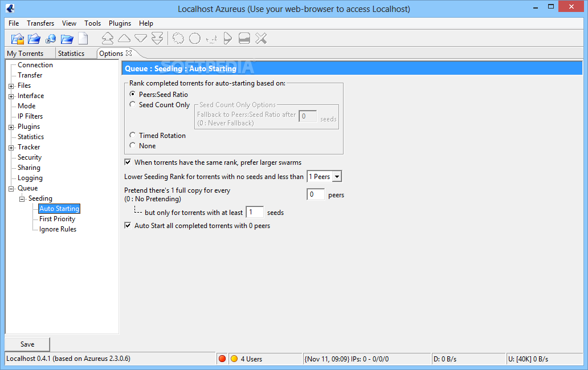Screen dimensions: 588x370
Task: Click the yellow status indicator in status bar
Action: pos(234,359)
